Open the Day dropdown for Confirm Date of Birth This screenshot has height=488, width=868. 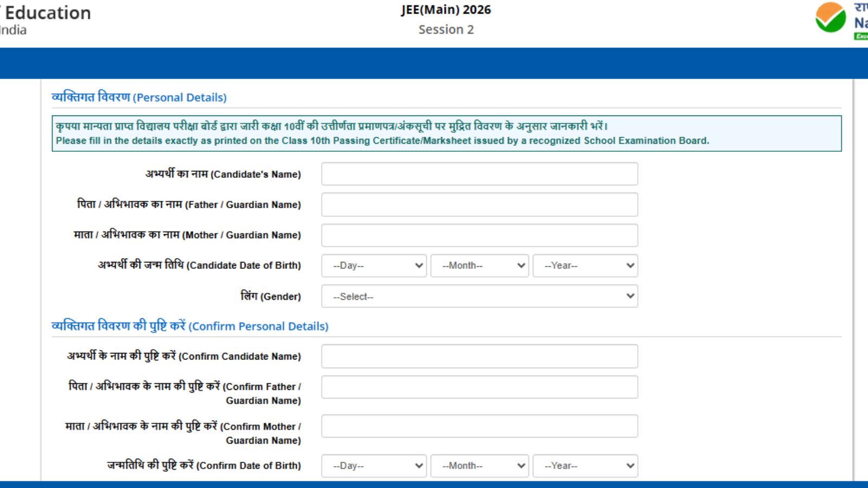pos(374,466)
